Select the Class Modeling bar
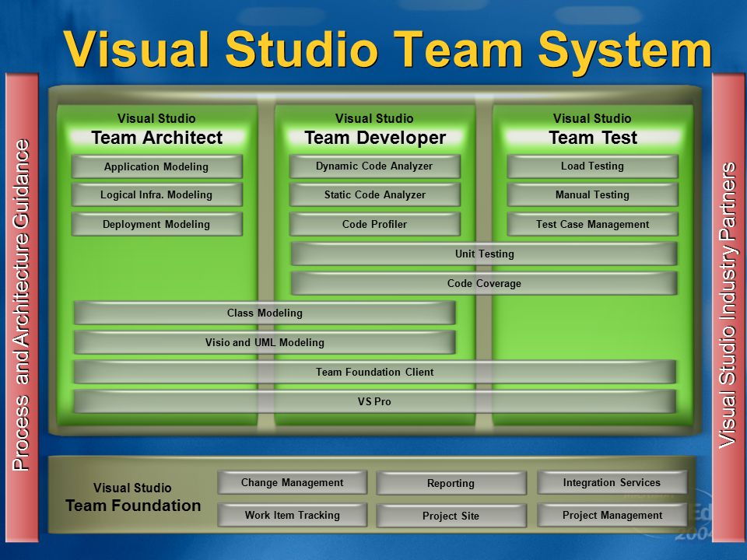Viewport: 747px width, 560px height. [x=265, y=313]
